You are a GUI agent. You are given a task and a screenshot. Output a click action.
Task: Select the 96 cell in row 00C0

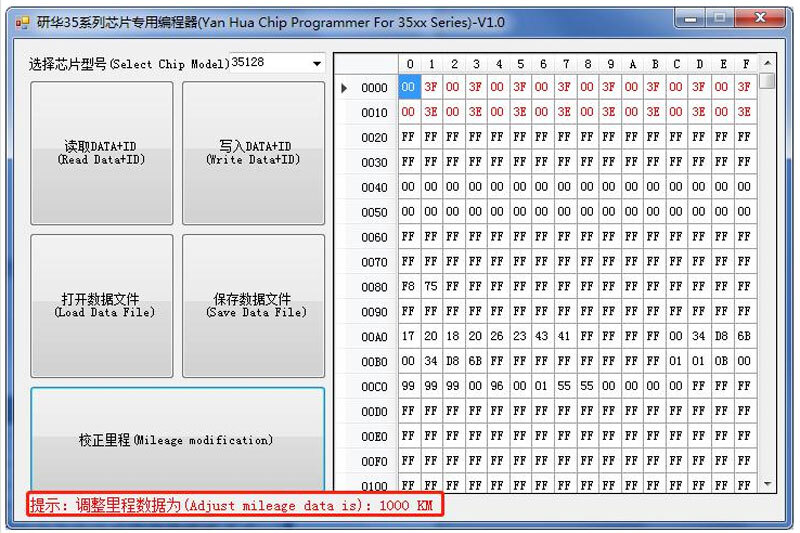click(x=498, y=387)
